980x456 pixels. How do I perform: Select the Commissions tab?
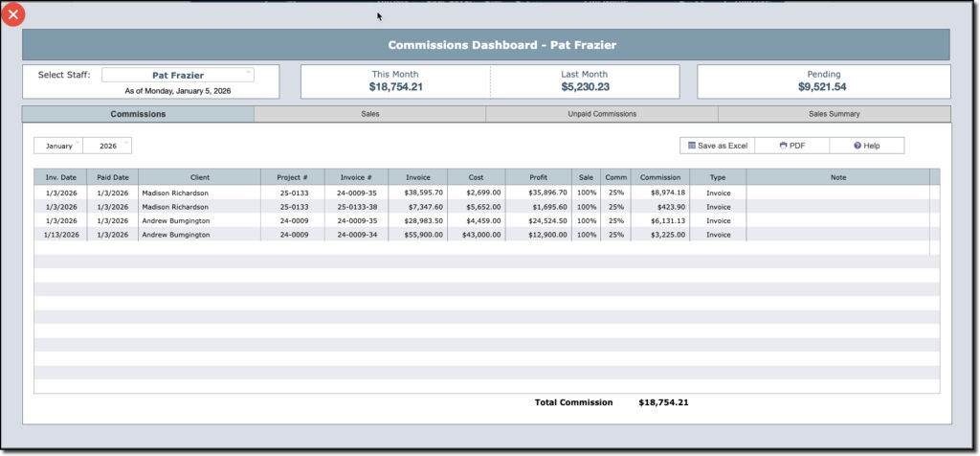pos(138,114)
